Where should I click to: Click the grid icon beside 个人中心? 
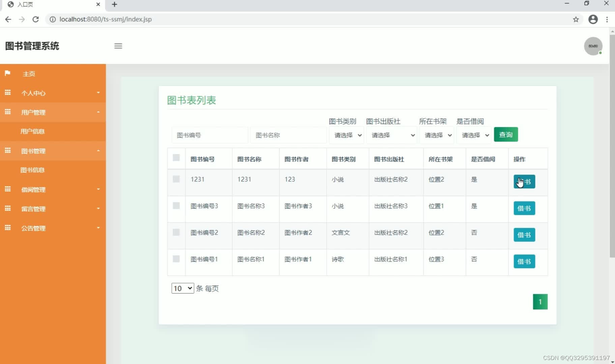(8, 92)
